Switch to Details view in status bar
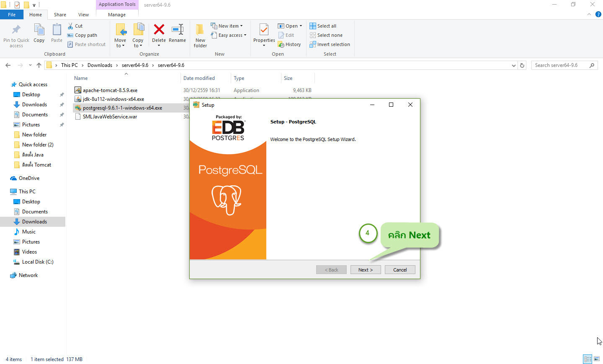The width and height of the screenshot is (603, 364). [x=588, y=359]
